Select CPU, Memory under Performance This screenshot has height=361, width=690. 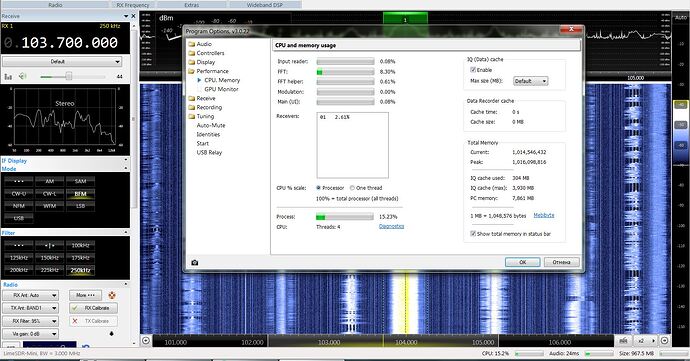tap(222, 80)
